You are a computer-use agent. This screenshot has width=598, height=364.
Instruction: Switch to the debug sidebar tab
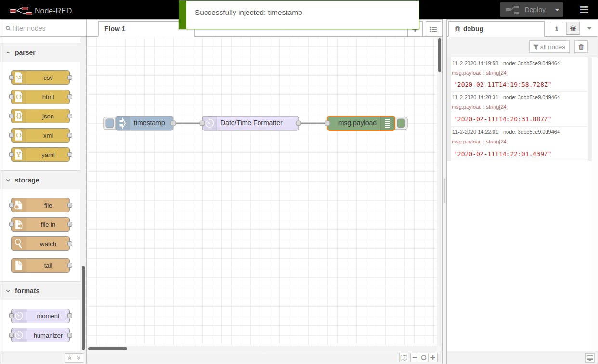(x=496, y=29)
